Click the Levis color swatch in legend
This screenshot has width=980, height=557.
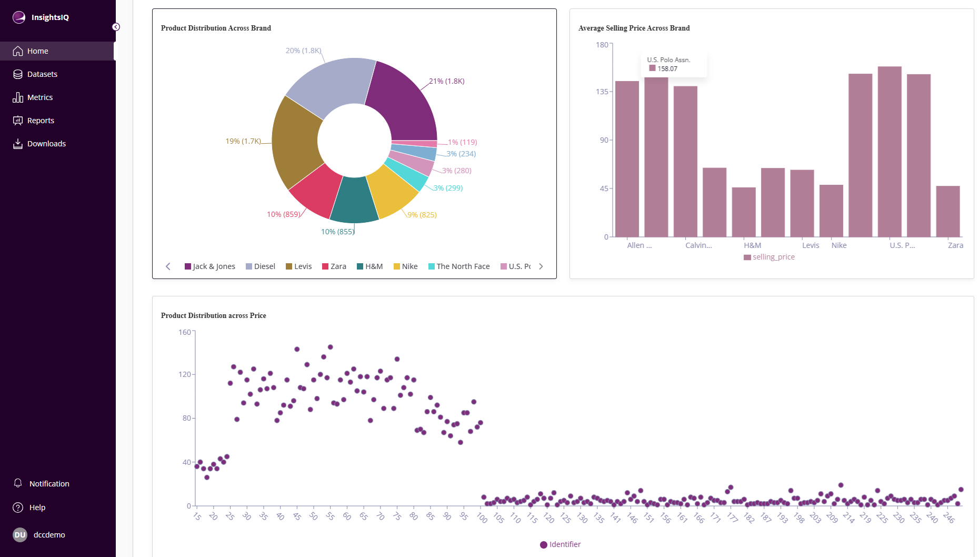(288, 266)
